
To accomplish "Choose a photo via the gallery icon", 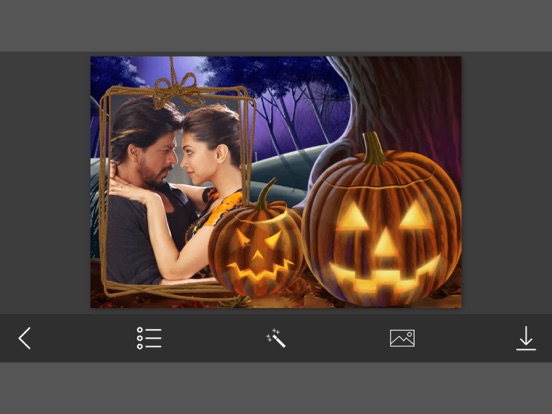I will (x=402, y=338).
